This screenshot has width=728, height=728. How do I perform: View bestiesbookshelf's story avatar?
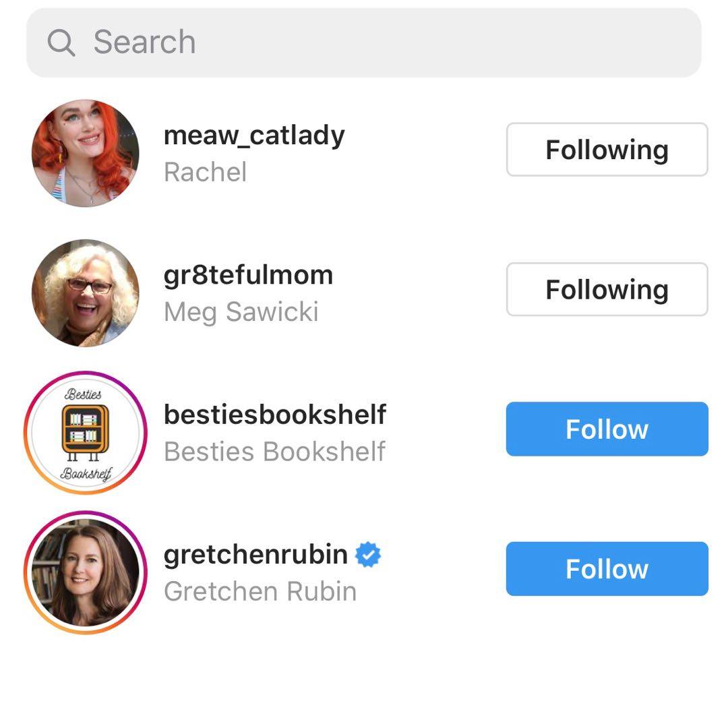pos(86,432)
